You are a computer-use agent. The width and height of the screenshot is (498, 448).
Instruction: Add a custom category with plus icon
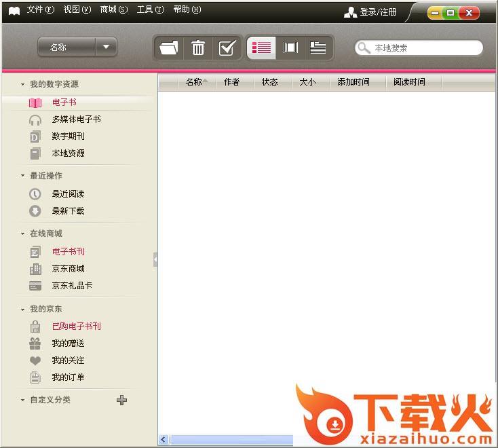(x=121, y=400)
